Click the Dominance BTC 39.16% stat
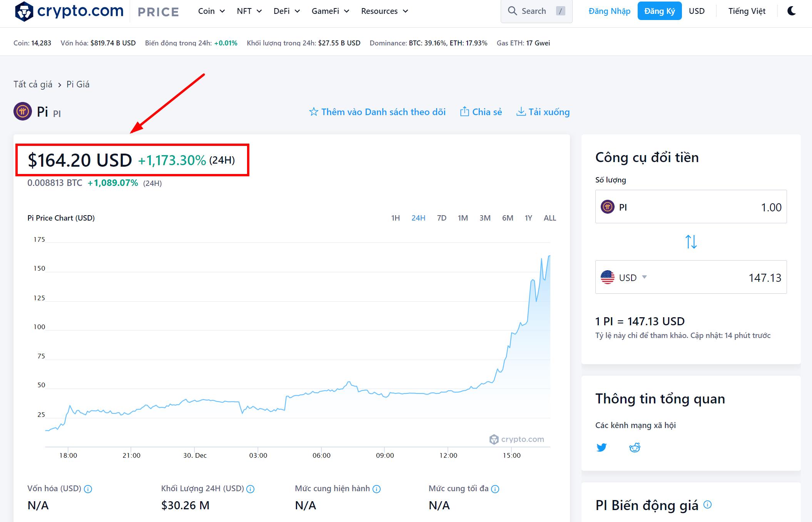 click(x=428, y=43)
